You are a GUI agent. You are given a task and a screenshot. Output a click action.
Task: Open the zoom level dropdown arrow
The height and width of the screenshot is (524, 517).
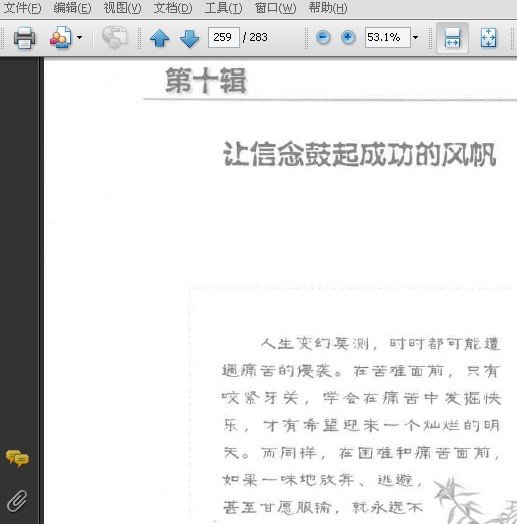(x=415, y=37)
